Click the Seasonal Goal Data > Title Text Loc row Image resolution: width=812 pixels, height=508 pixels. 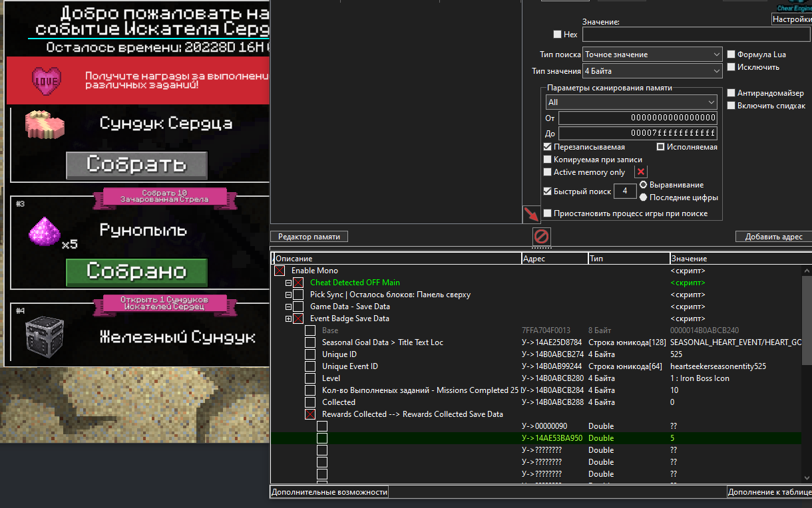(x=536, y=342)
